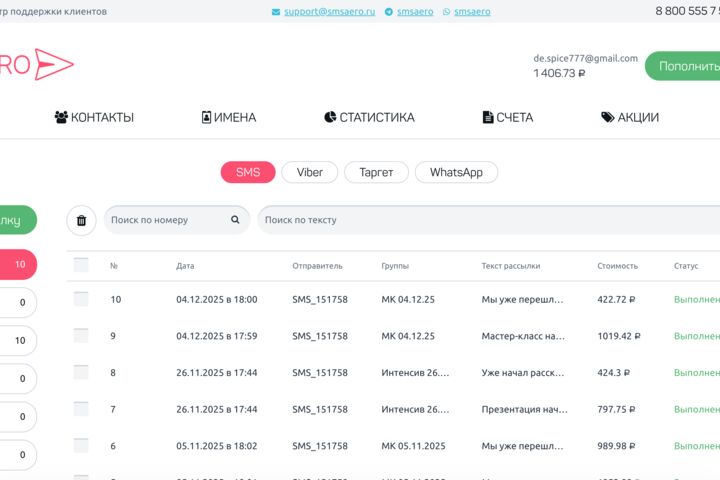Click the Текст рассылки column header
The height and width of the screenshot is (480, 720).
point(511,266)
